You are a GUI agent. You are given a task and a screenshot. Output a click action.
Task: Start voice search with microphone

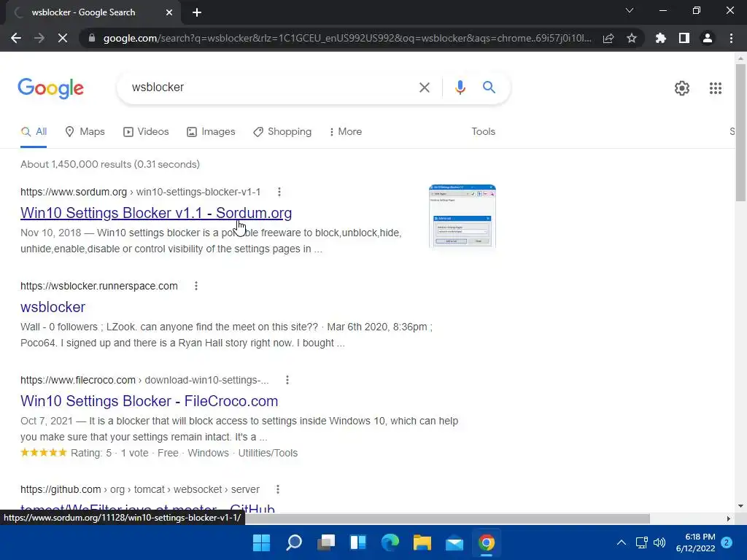click(460, 87)
